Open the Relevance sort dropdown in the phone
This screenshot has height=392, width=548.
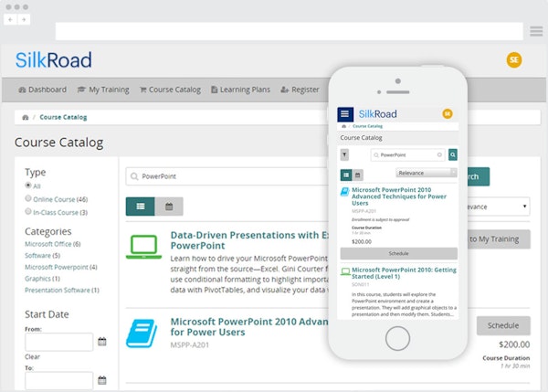[x=427, y=173]
